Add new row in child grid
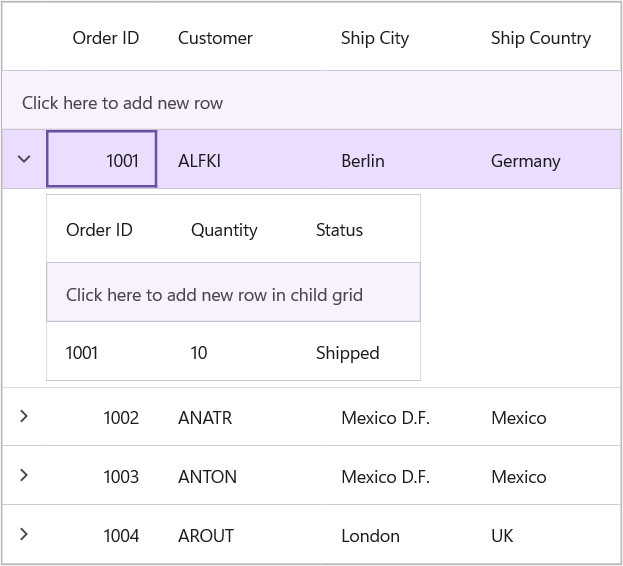 pyautogui.click(x=214, y=295)
